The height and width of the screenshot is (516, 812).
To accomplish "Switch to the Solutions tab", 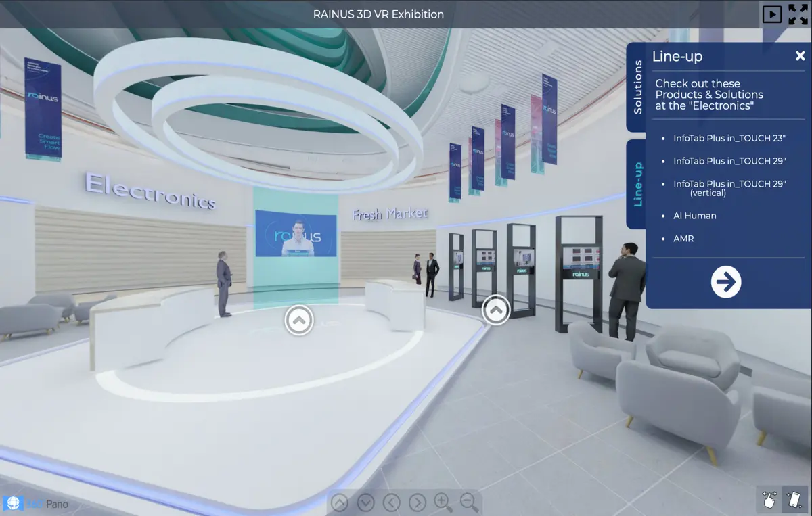I will tap(637, 87).
